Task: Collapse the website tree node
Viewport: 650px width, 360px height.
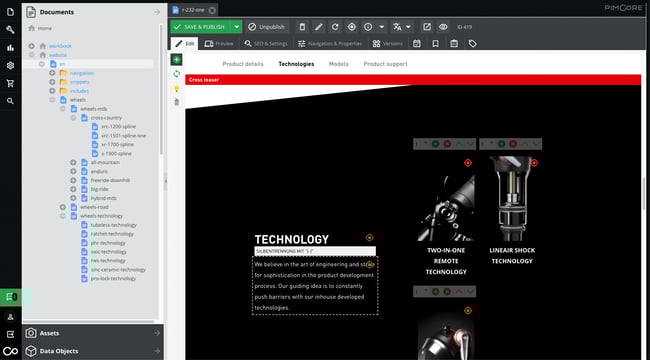Action: 32,55
